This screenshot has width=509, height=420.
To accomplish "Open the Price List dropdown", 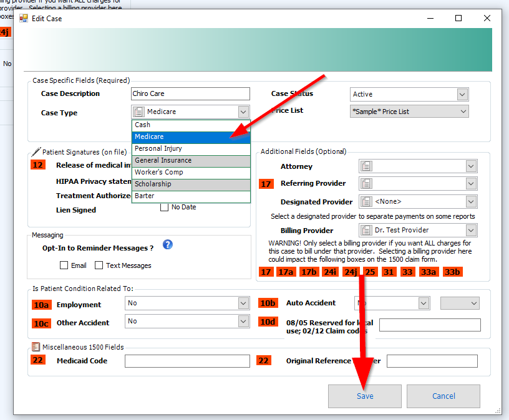I will point(409,112).
